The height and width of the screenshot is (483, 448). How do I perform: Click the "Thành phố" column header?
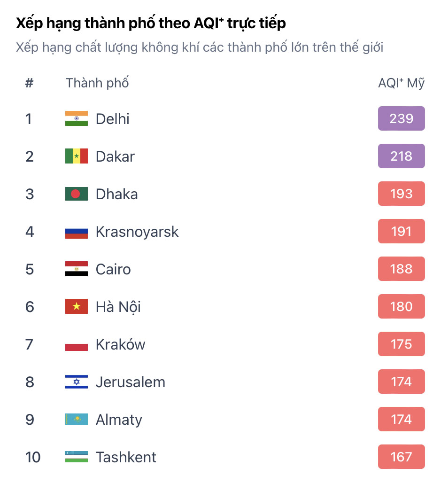tap(97, 83)
